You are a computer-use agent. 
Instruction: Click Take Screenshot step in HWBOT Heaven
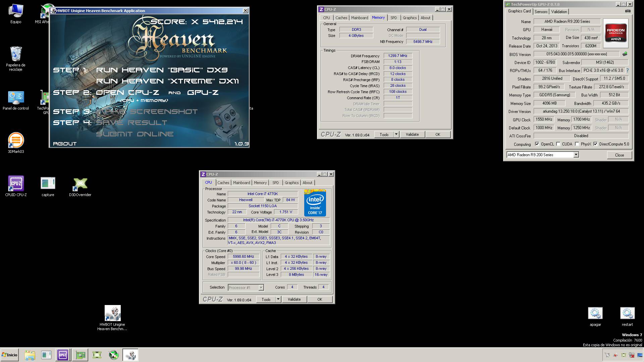point(147,112)
